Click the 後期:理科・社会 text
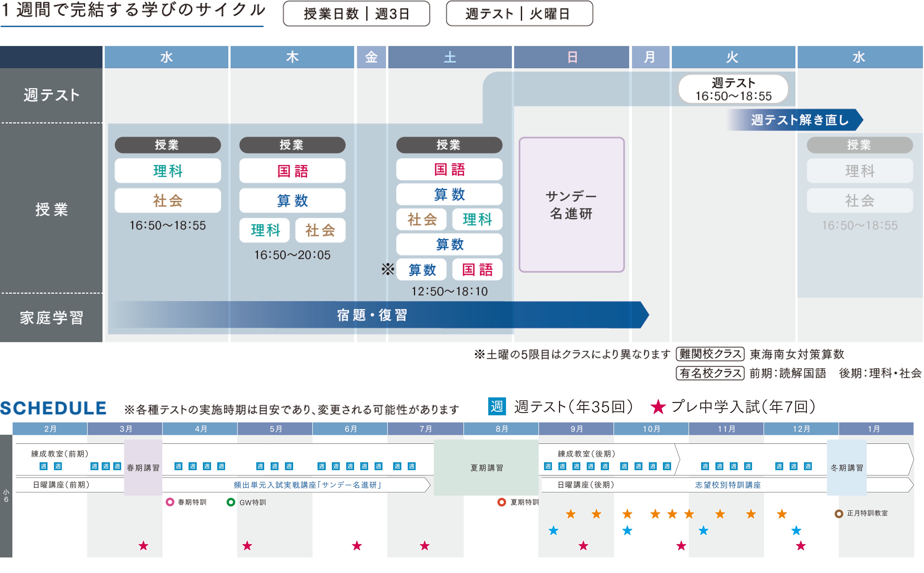The height and width of the screenshot is (573, 924). 880,373
